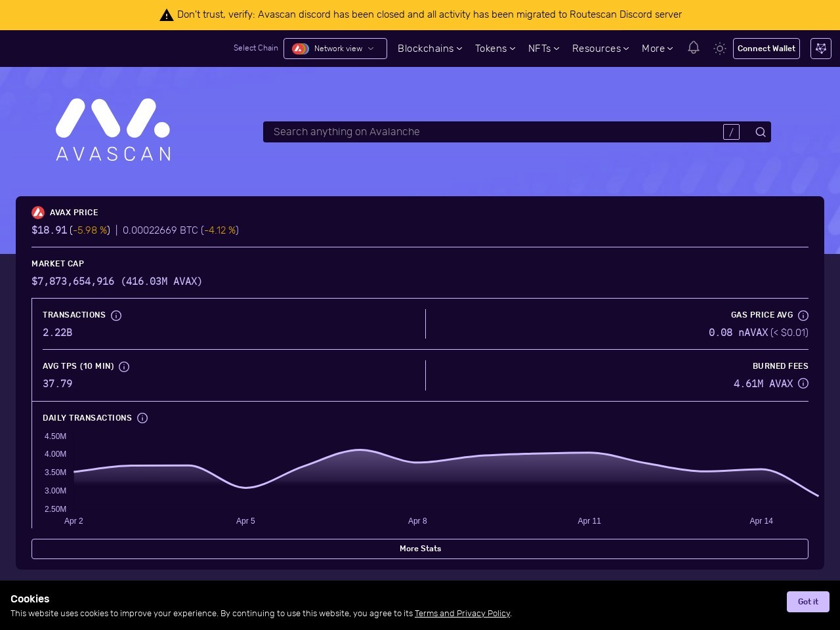
Task: Click the notifications bell icon
Action: pos(693,48)
